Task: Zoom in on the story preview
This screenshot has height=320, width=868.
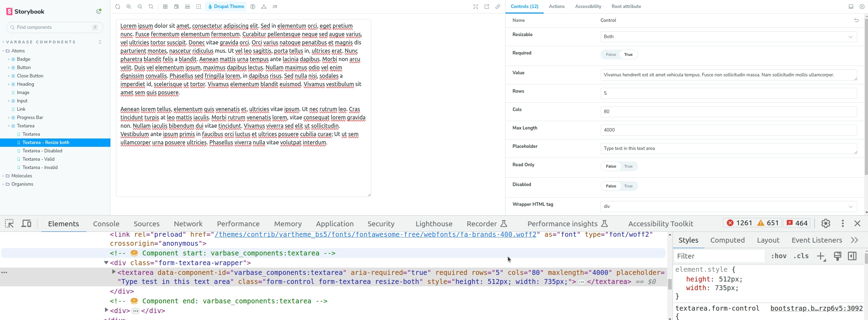Action: click(129, 7)
